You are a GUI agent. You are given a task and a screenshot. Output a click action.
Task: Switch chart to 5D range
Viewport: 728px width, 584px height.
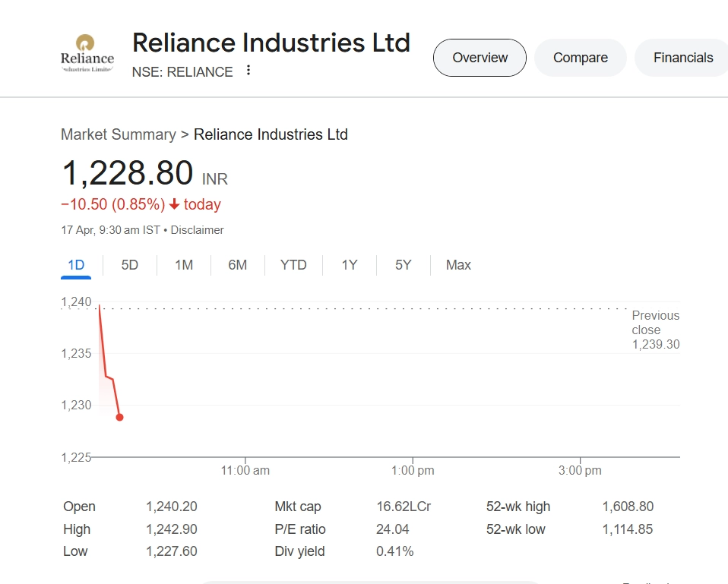(130, 265)
